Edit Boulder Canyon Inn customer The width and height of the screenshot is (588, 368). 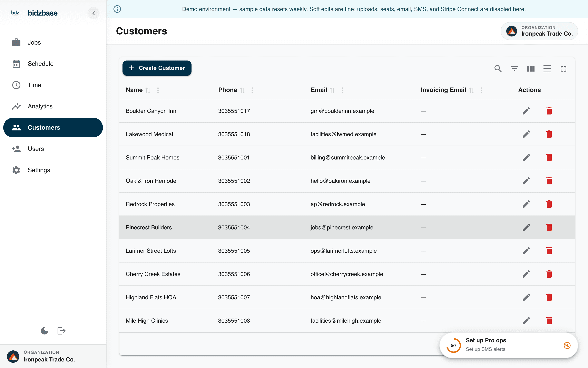click(526, 111)
